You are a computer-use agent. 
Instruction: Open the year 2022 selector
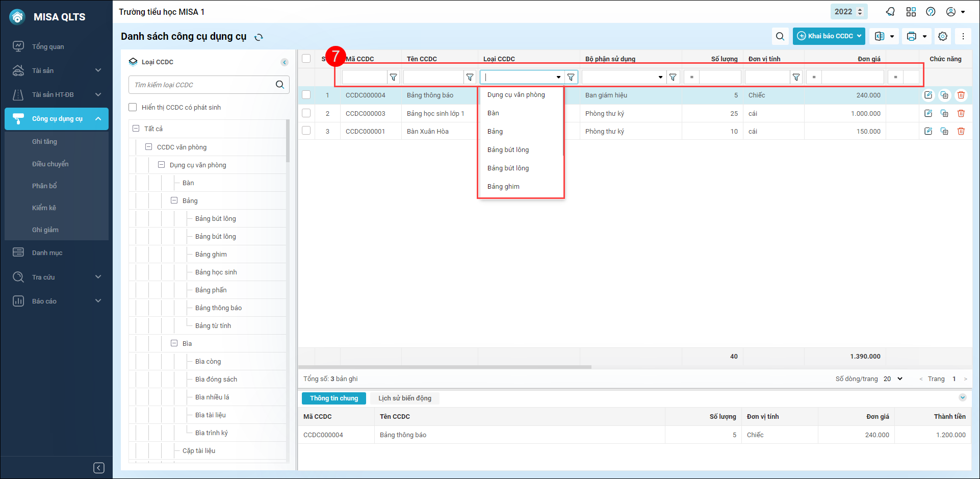(848, 12)
